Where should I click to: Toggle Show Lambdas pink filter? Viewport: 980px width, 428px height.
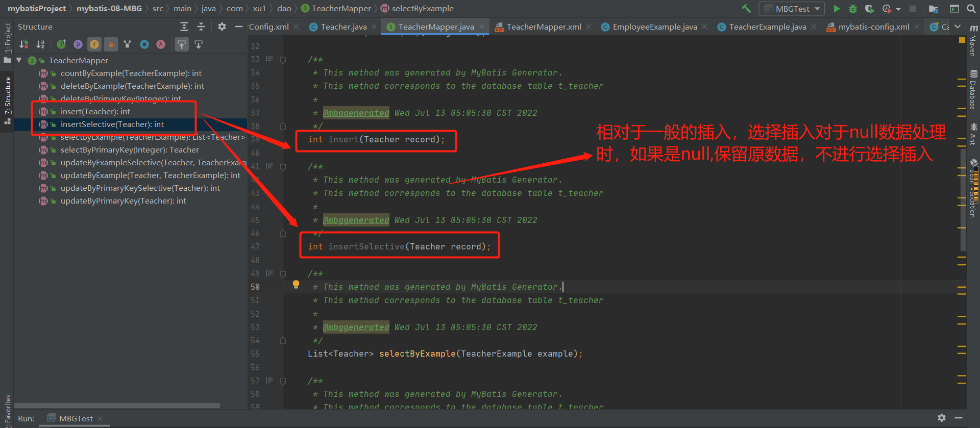161,44
